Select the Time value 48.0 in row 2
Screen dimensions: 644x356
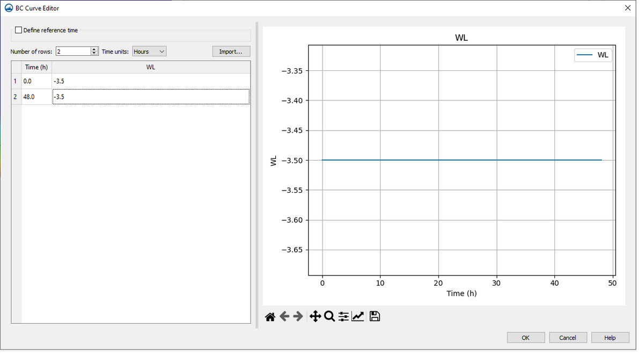(x=36, y=97)
